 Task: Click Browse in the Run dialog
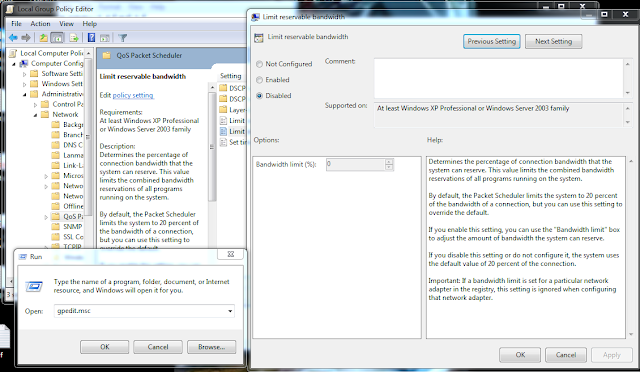click(x=211, y=347)
